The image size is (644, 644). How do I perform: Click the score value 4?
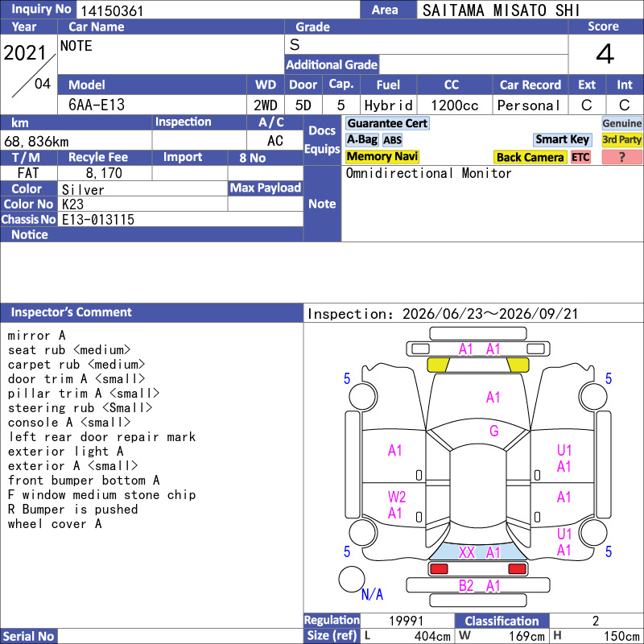click(x=605, y=54)
